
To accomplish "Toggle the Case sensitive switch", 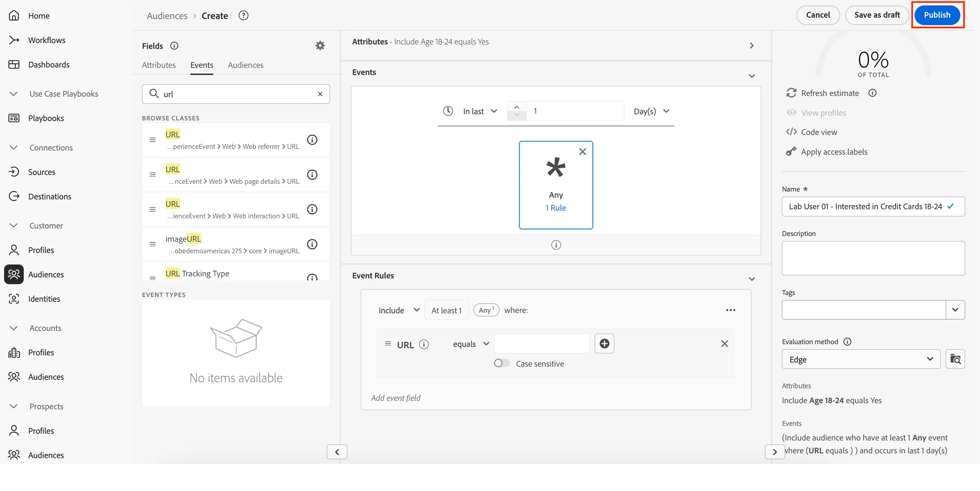I will (502, 363).
